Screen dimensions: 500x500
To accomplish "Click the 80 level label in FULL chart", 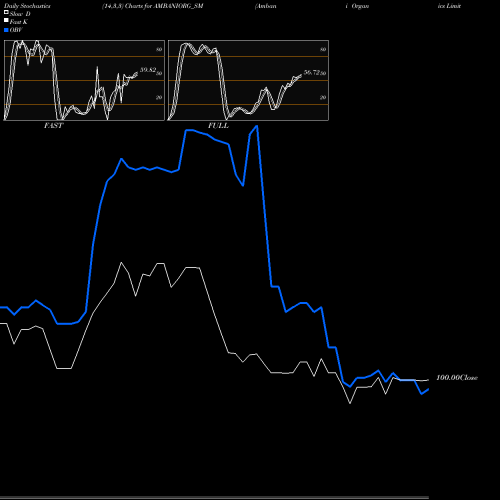I will [323, 49].
